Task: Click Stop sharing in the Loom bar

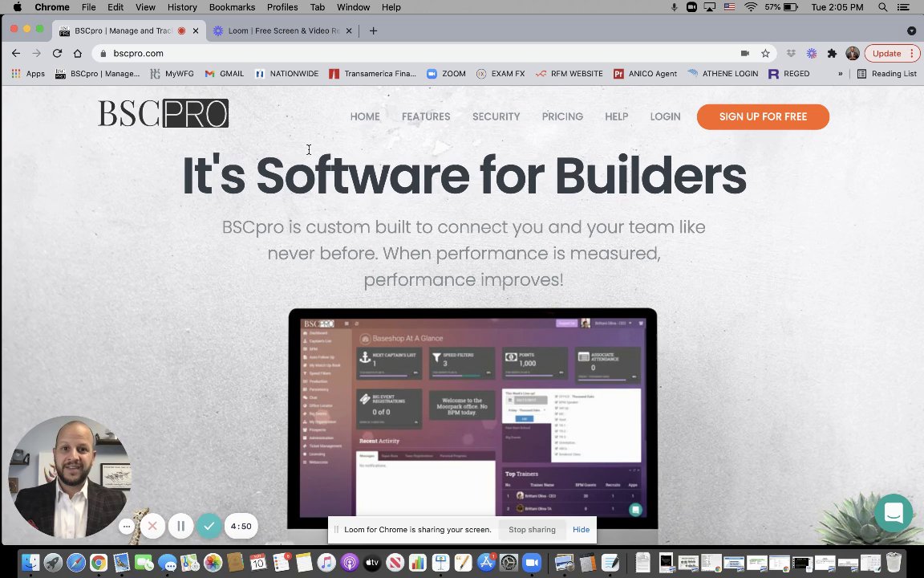Action: pyautogui.click(x=532, y=530)
